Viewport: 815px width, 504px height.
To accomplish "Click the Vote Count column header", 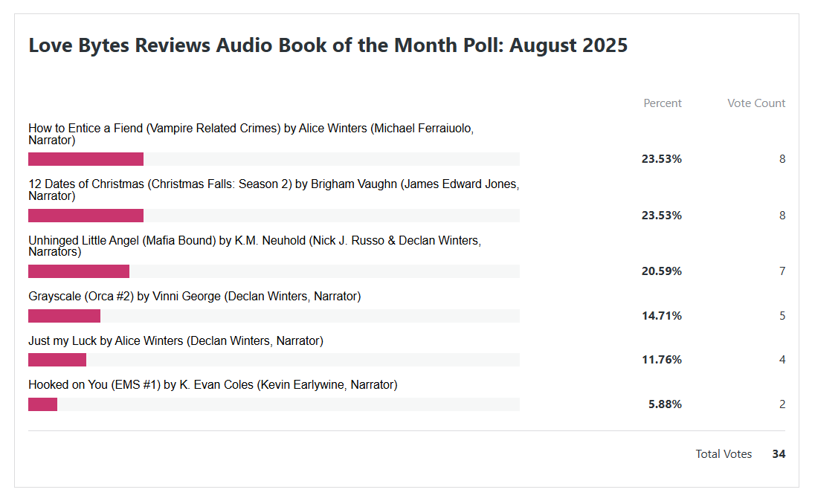I will [756, 103].
